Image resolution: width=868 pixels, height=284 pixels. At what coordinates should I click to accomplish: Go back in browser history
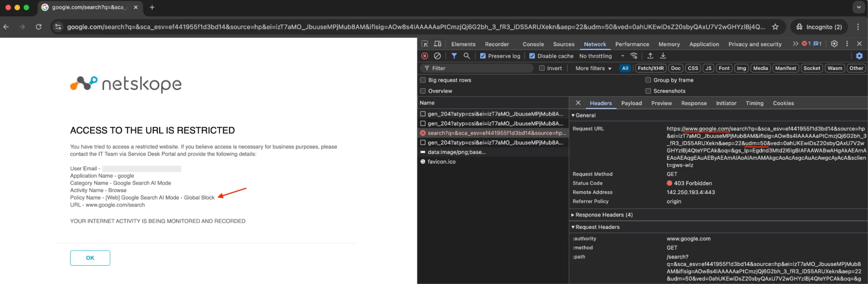6,27
